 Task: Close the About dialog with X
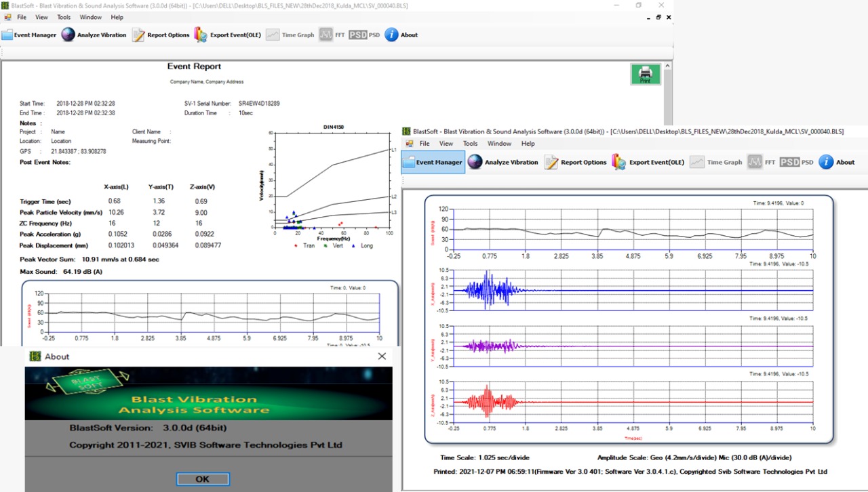pyautogui.click(x=382, y=356)
